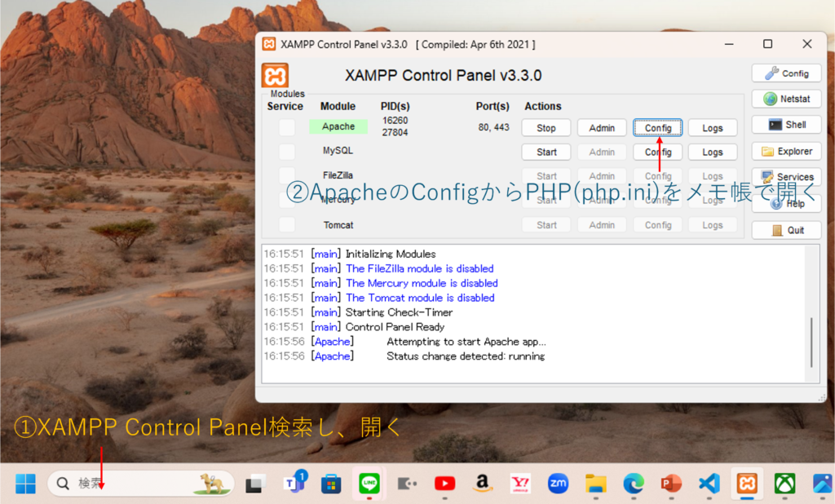Image resolution: width=835 pixels, height=504 pixels.
Task: Launch the Shell button in sidebar
Action: [x=786, y=125]
